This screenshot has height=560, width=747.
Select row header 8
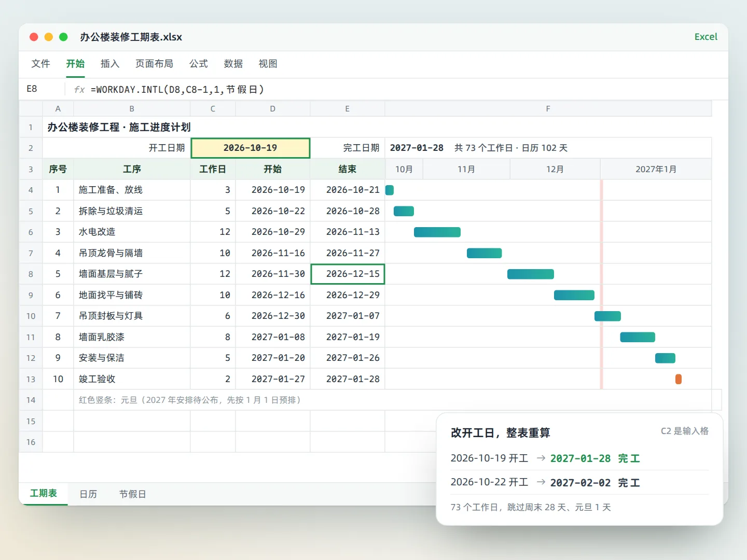31,274
